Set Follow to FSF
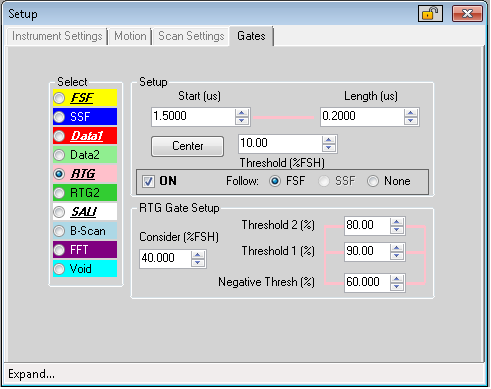 tap(275, 181)
